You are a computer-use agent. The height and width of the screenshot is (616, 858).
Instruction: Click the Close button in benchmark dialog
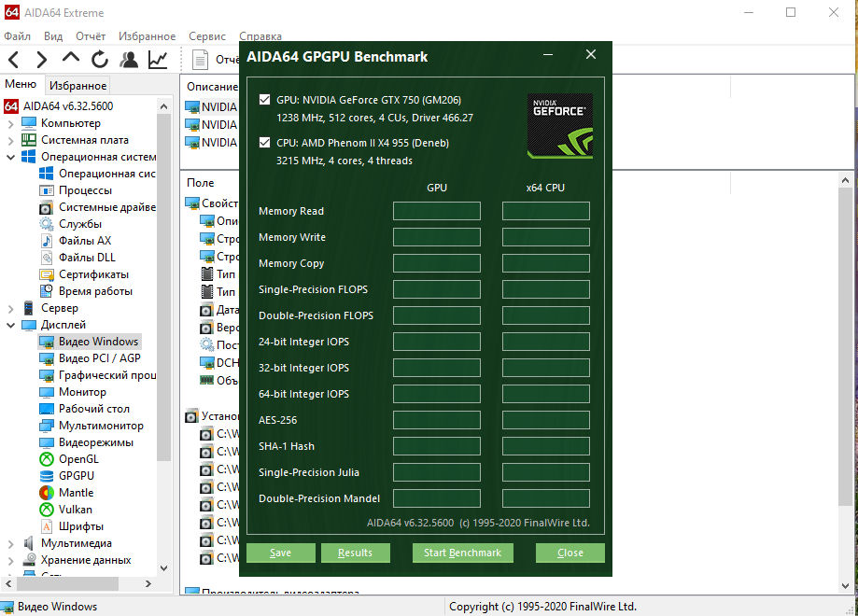[x=570, y=553]
